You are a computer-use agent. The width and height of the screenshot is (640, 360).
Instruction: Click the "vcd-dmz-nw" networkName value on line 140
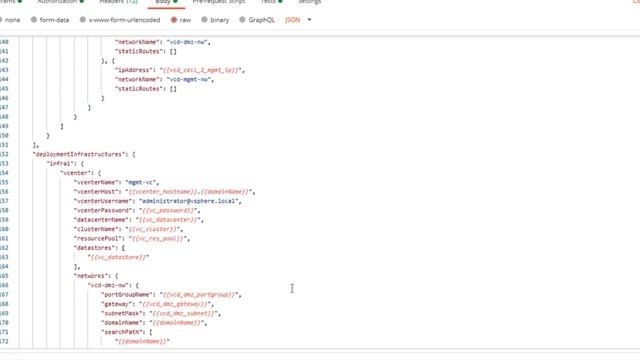pos(187,42)
